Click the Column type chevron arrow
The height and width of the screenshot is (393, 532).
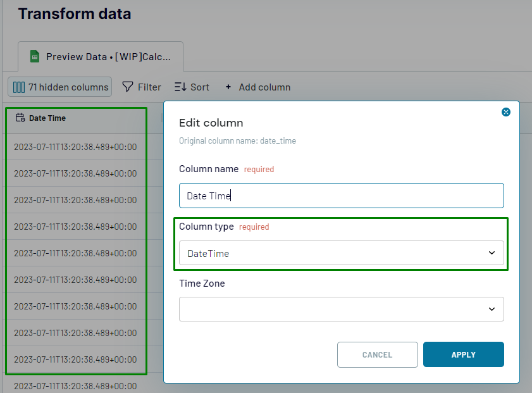492,253
